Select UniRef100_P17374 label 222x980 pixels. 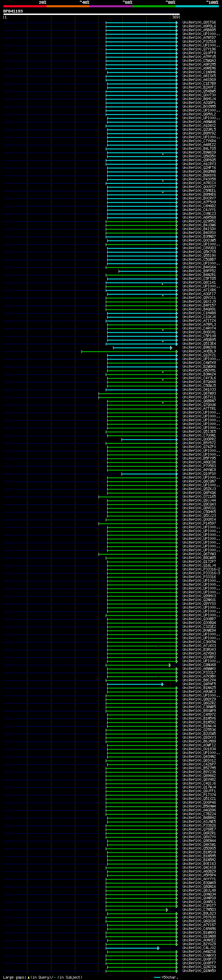[x=199, y=795]
